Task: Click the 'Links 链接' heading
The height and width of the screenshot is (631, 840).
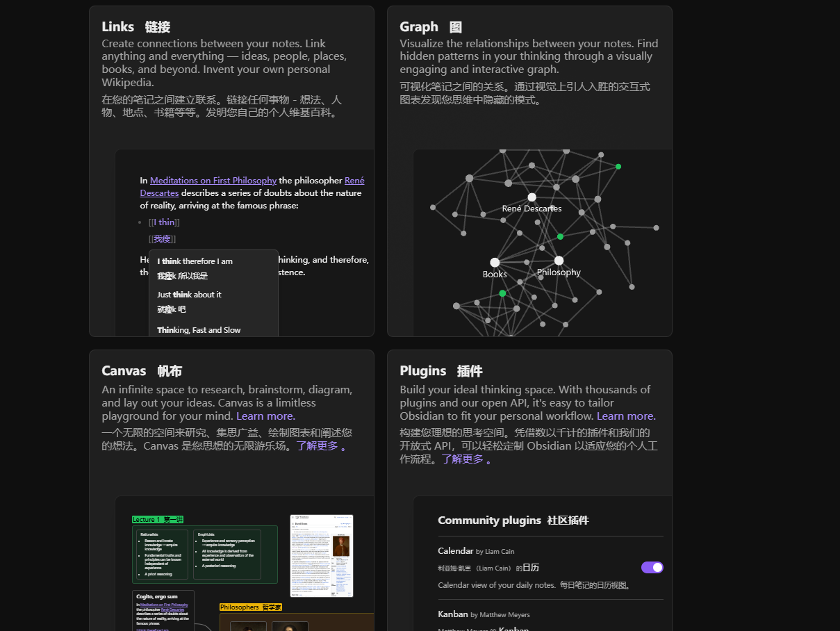Action: coord(136,27)
